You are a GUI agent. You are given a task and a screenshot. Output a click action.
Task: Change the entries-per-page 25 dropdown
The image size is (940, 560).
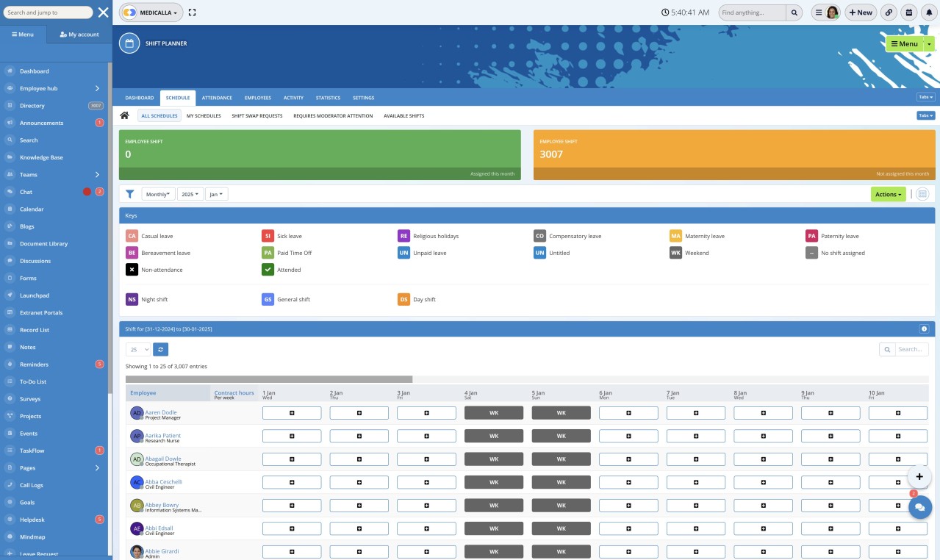click(137, 349)
